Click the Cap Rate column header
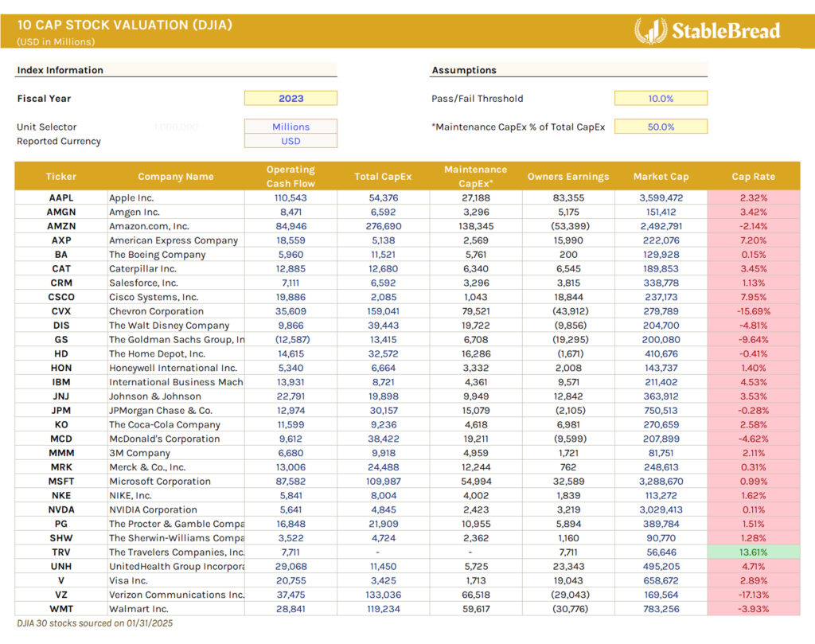 [753, 176]
